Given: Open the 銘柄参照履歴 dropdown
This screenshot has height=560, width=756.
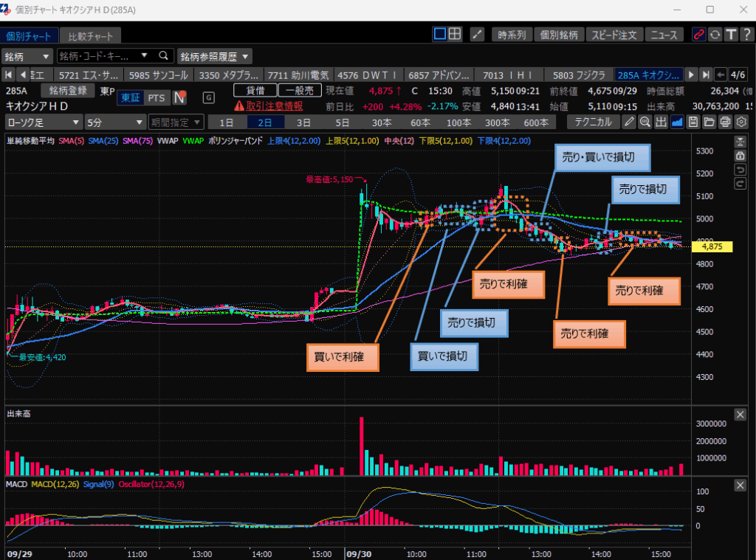Looking at the screenshot, I should coord(214,56).
